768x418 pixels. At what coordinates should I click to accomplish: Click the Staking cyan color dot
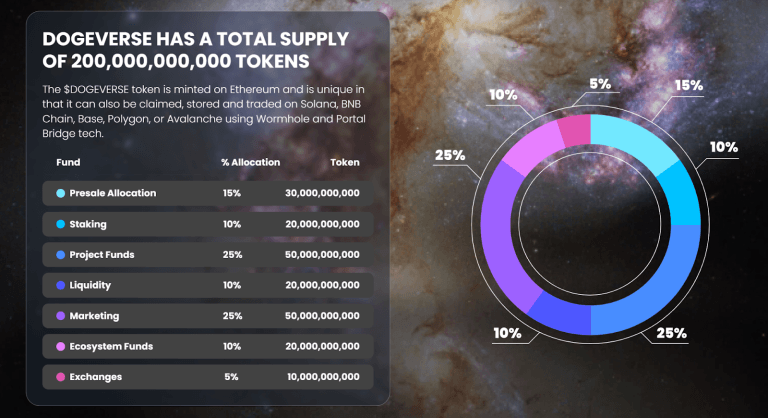(61, 224)
